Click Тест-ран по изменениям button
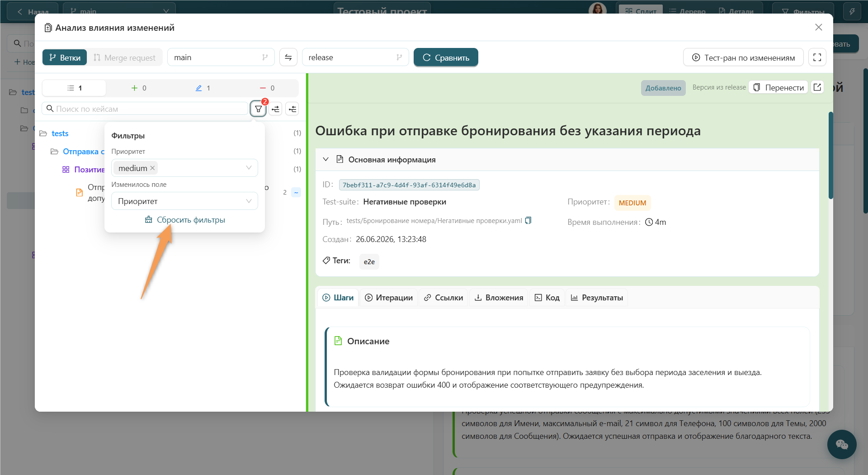Viewport: 868px width, 475px height. 743,57
